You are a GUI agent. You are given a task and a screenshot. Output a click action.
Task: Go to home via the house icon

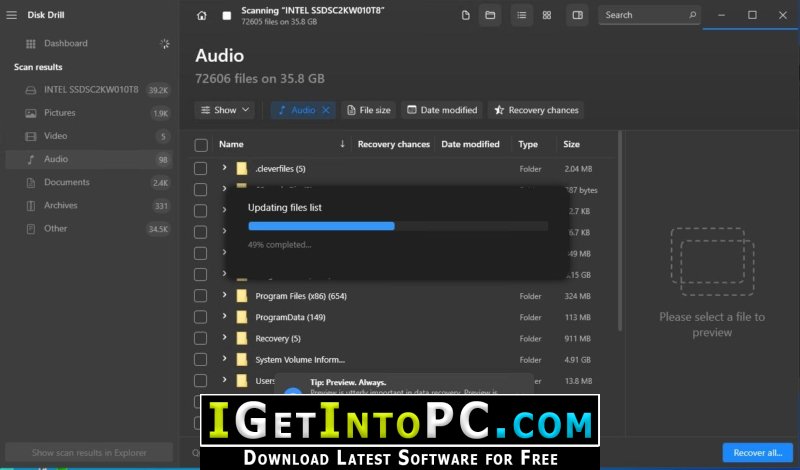pyautogui.click(x=202, y=15)
